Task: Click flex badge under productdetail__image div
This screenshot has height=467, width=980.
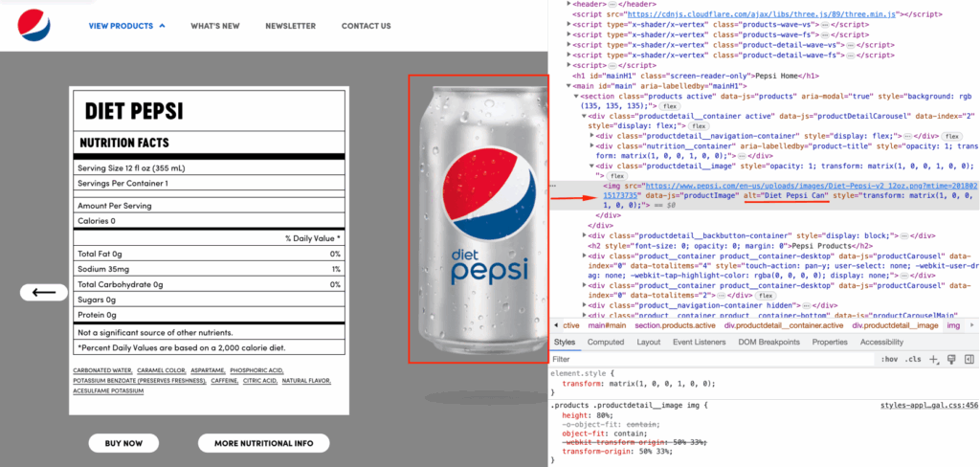Action: pyautogui.click(x=618, y=176)
